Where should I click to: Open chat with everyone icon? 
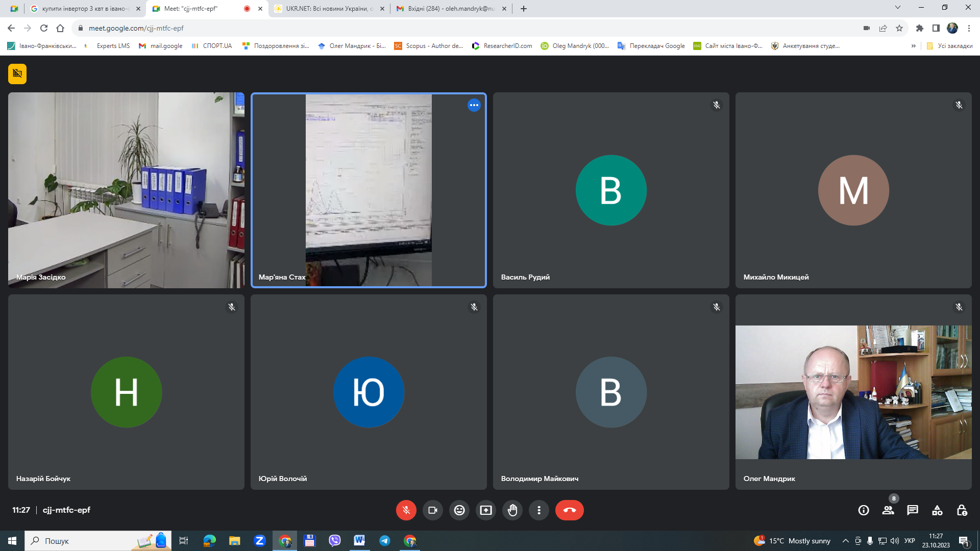point(913,510)
